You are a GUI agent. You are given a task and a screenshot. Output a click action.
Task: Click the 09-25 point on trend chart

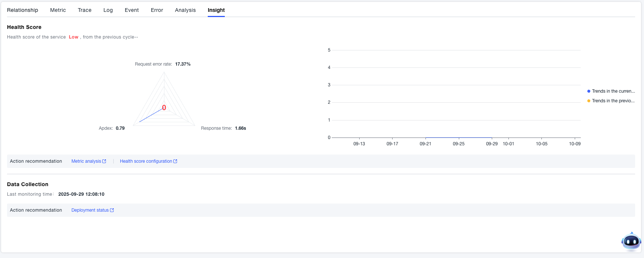pos(458,138)
